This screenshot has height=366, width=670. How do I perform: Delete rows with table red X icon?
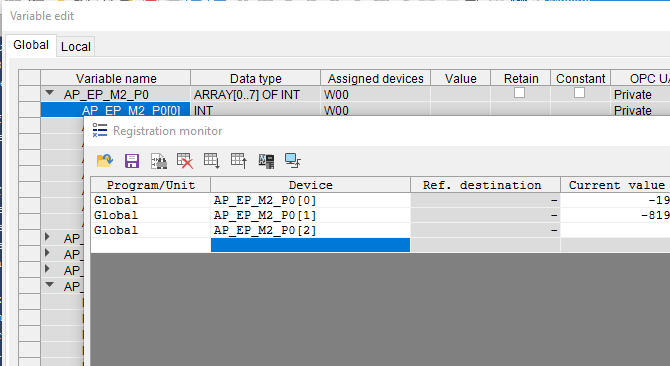[185, 161]
